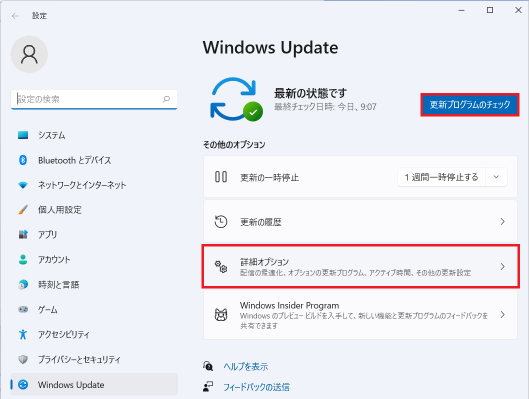Open Windows Insider Program row
Viewport: 529px width, 399px height.
(360, 315)
